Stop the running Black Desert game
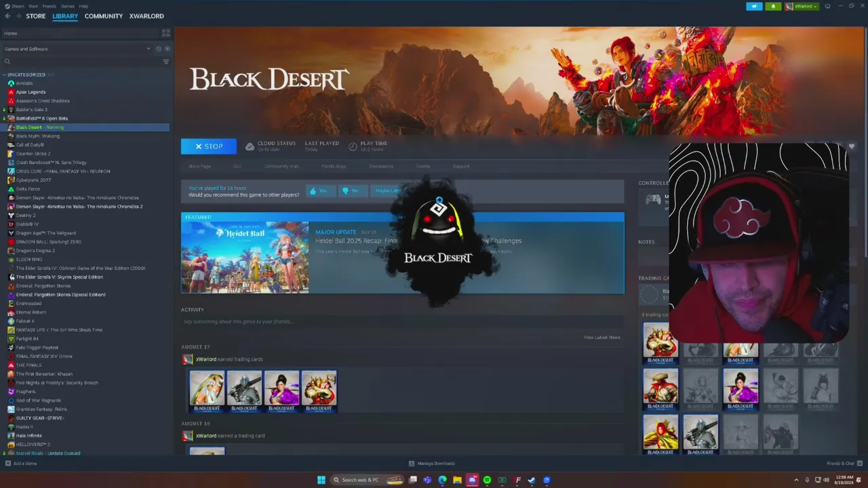Screen dimensions: 868x488 point(209,146)
